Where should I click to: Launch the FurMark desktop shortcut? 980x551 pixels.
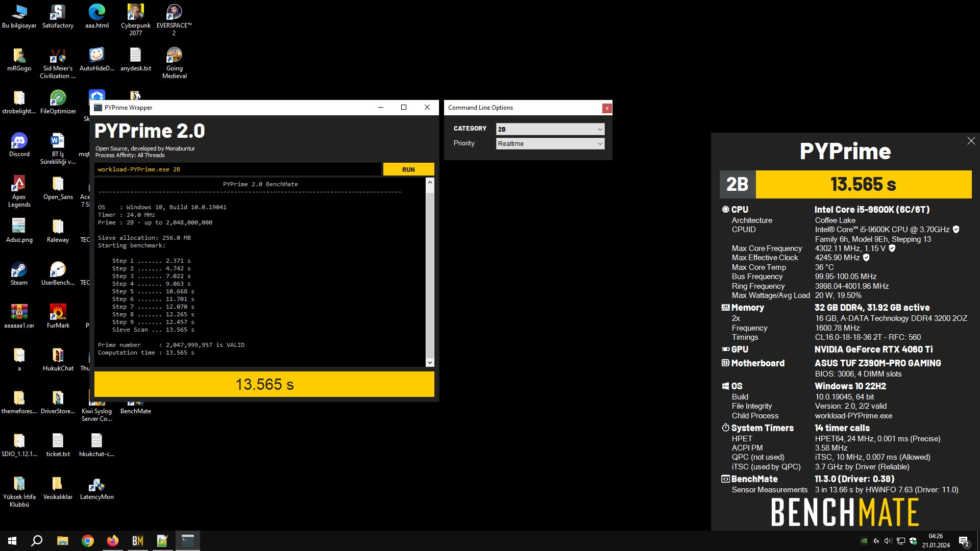tap(58, 316)
